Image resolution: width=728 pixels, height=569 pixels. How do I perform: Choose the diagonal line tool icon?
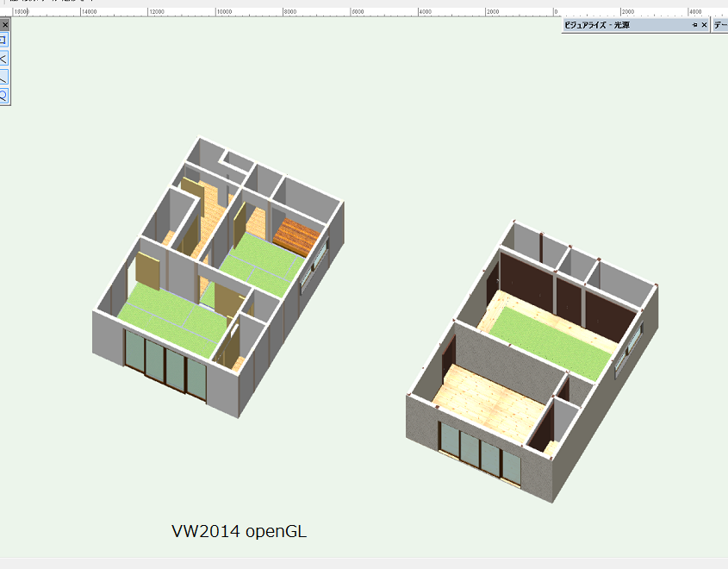[3, 78]
